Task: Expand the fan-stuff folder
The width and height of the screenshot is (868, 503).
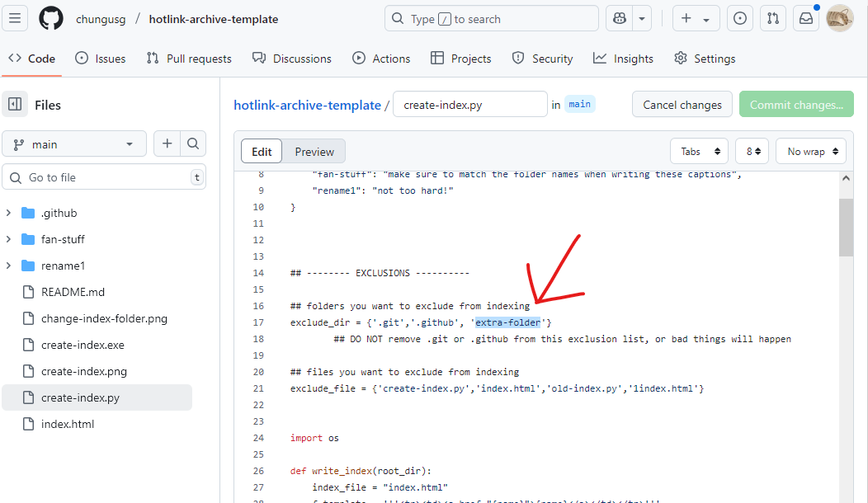Action: coord(8,239)
